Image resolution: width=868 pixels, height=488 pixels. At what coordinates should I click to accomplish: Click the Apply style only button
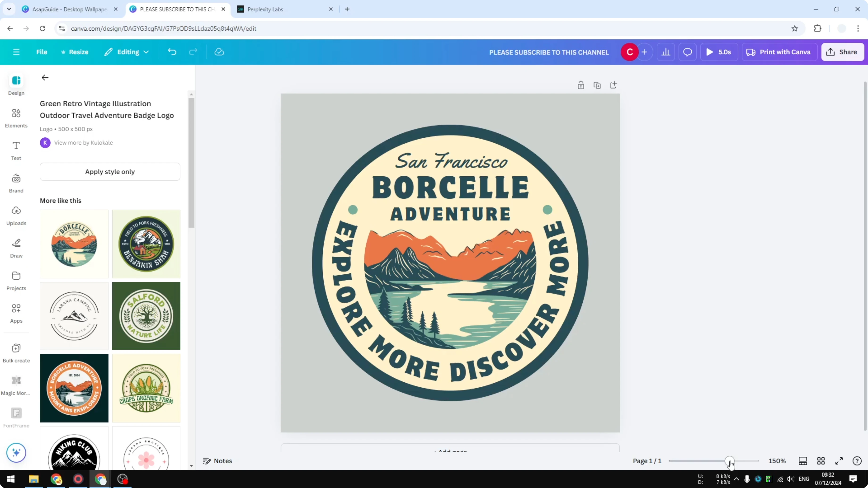tap(110, 172)
